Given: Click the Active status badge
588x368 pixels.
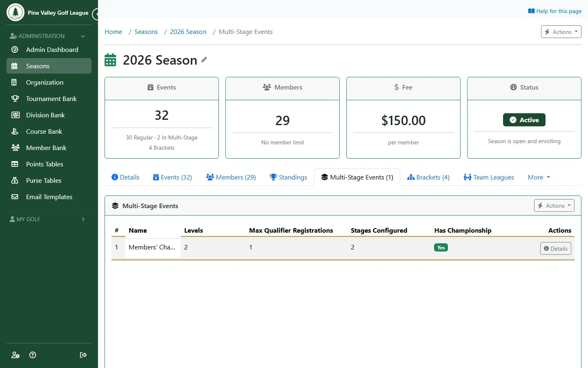Looking at the screenshot, I should (524, 120).
